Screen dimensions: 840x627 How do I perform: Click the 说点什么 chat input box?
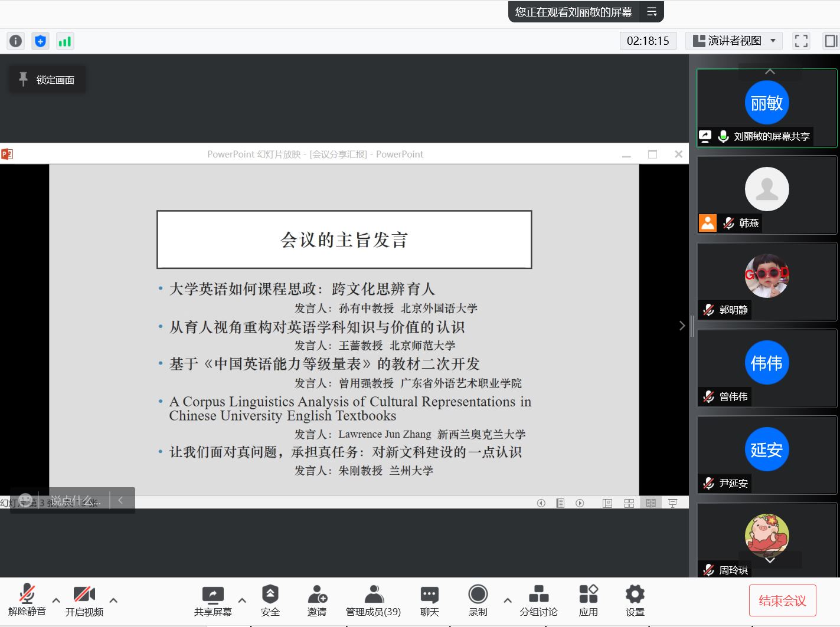pyautogui.click(x=75, y=501)
